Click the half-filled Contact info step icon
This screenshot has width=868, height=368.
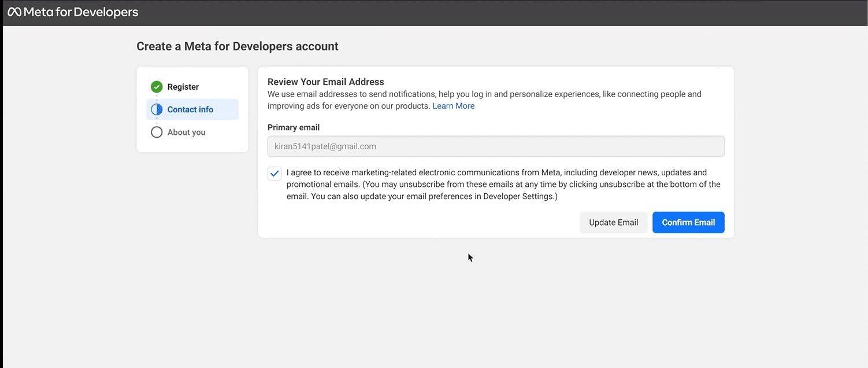(x=157, y=109)
